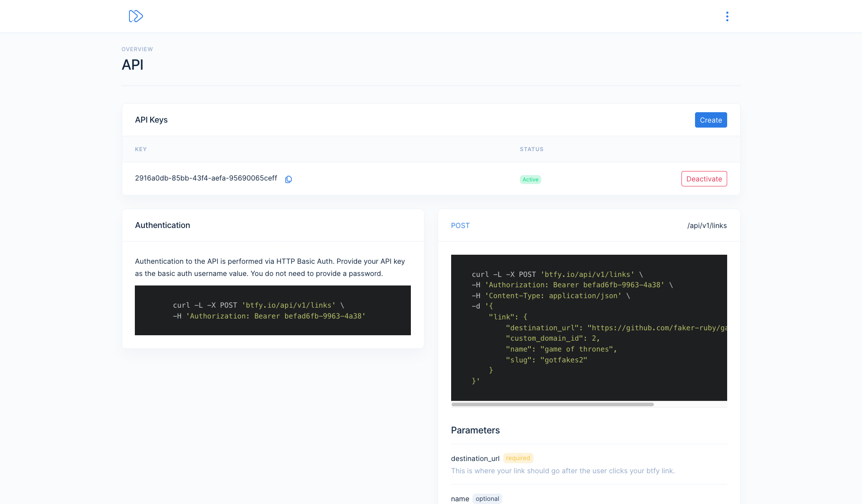The image size is (862, 504).
Task: Click the Create button for API keys
Action: pos(710,120)
